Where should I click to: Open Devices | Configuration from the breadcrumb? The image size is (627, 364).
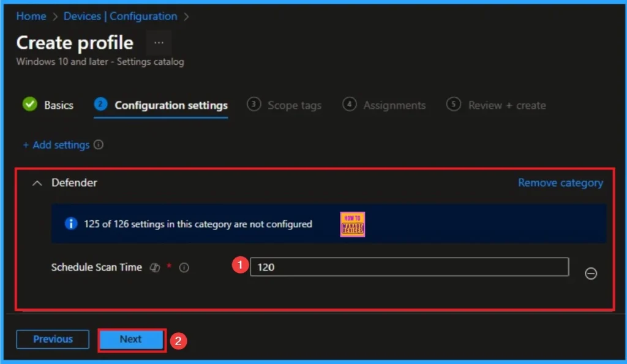pos(120,16)
